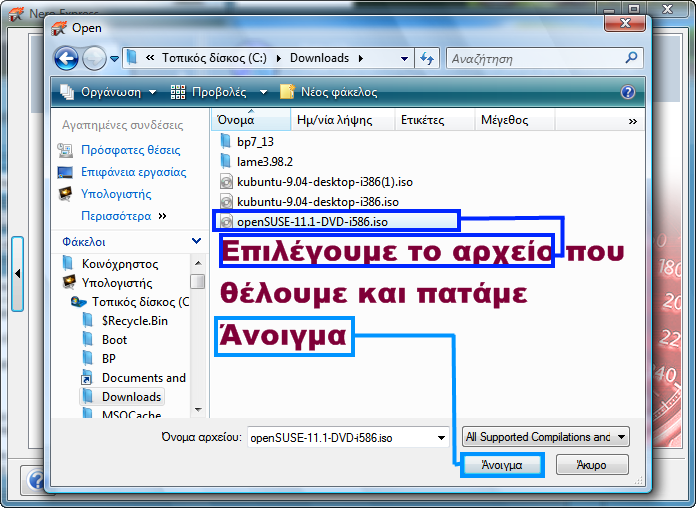Image resolution: width=696 pixels, height=508 pixels.
Task: Click Nero Express help button behind dialog
Action: tap(35, 480)
